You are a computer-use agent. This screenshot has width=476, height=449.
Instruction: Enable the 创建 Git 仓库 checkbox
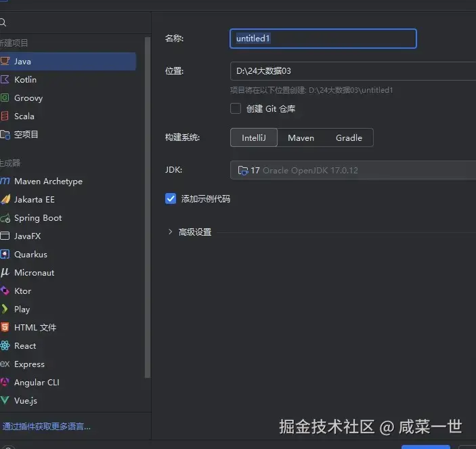click(x=236, y=108)
